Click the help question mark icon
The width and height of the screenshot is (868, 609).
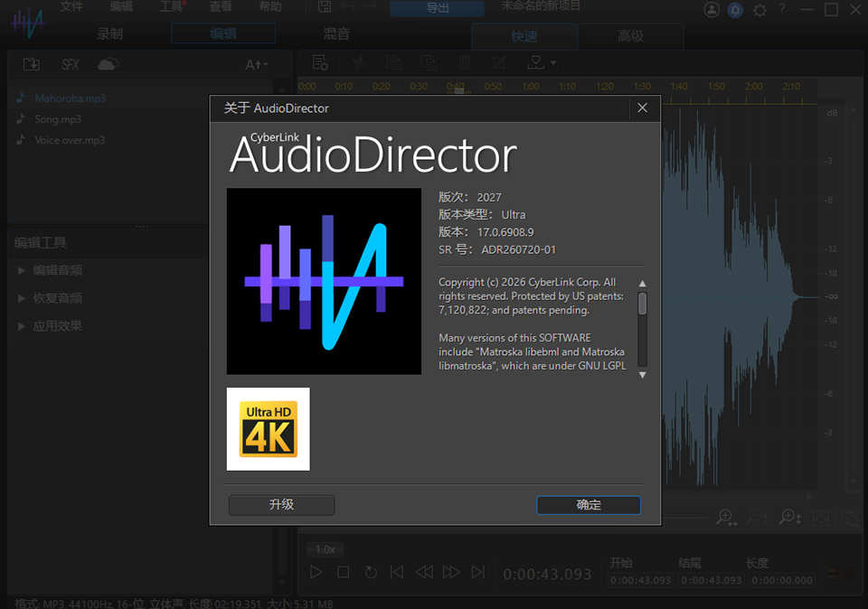(782, 9)
